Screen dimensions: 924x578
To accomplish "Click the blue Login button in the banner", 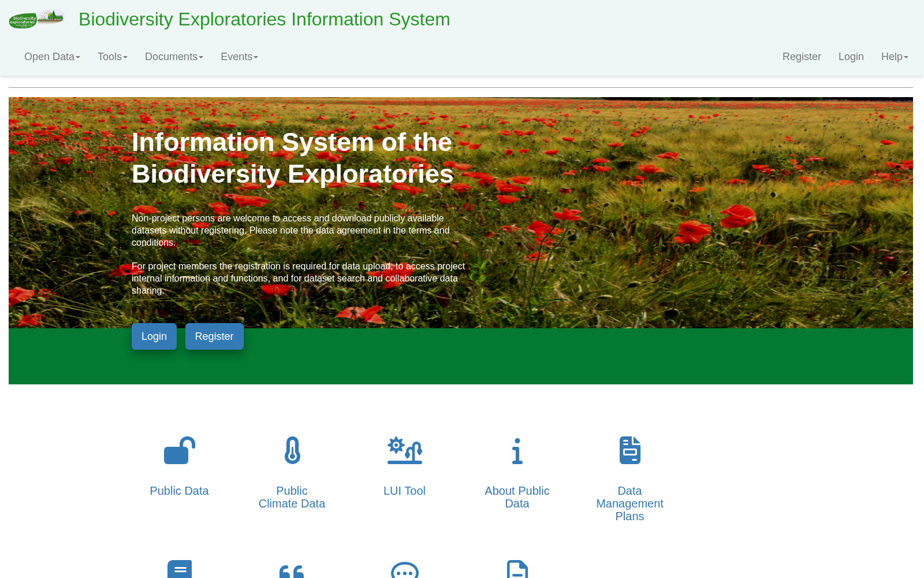I will pyautogui.click(x=154, y=336).
